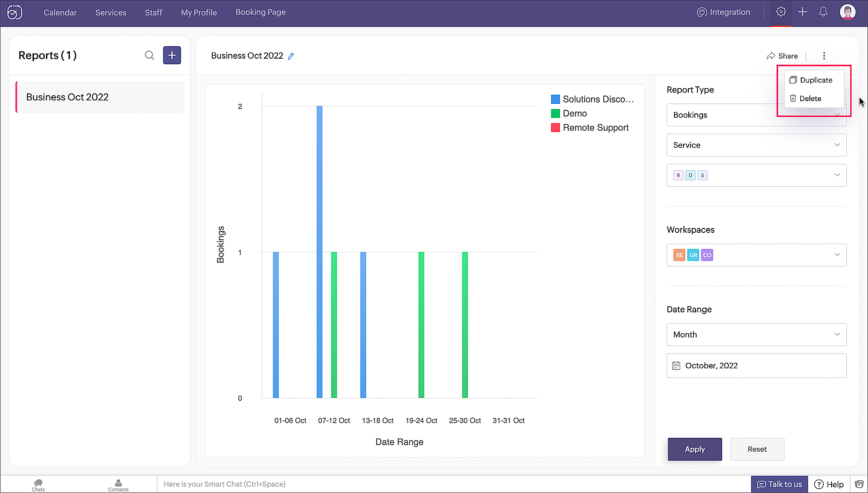Image resolution: width=868 pixels, height=493 pixels.
Task: Choose Duplicate from the menu
Action: [814, 80]
